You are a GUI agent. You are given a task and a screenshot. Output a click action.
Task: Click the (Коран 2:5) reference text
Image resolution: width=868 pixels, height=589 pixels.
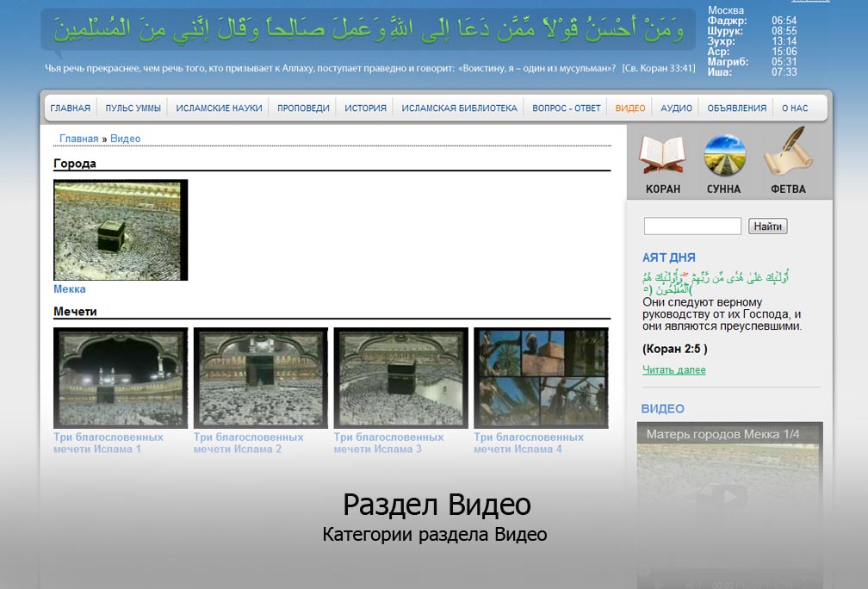[675, 349]
